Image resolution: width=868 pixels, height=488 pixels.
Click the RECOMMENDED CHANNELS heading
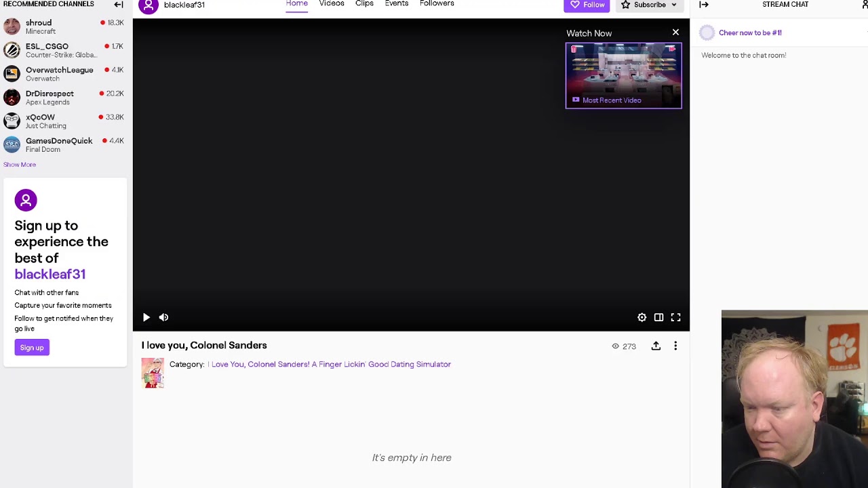pos(49,4)
